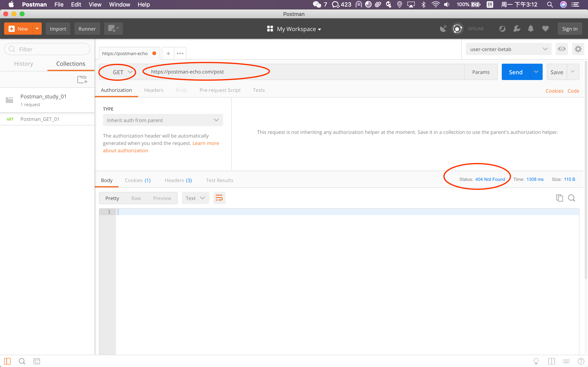
Task: Open the notifications bell icon
Action: [x=531, y=29]
